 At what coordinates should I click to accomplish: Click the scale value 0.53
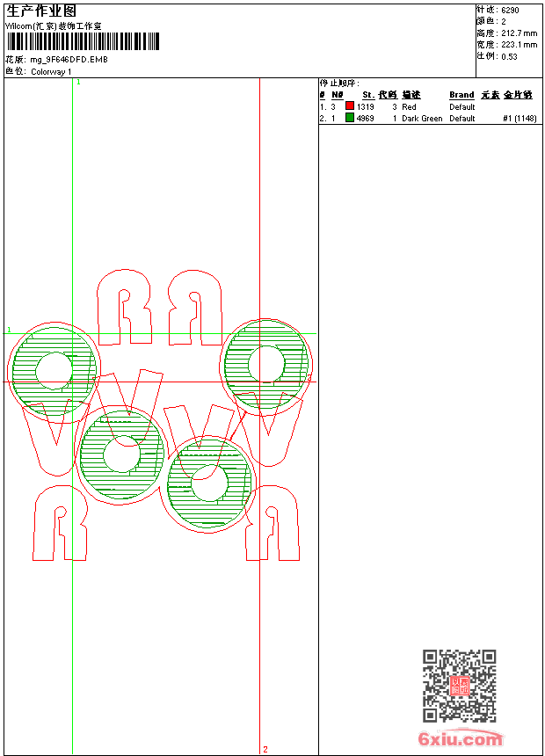pyautogui.click(x=509, y=57)
